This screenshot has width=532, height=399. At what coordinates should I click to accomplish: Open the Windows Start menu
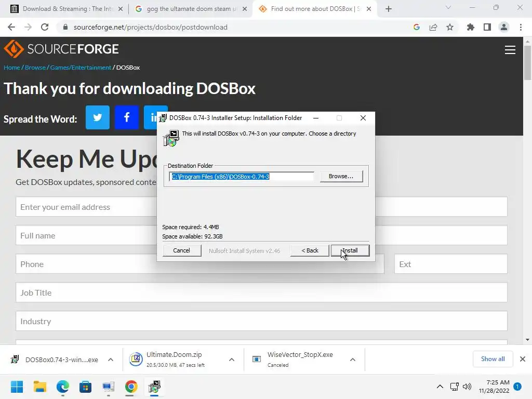[x=17, y=387]
